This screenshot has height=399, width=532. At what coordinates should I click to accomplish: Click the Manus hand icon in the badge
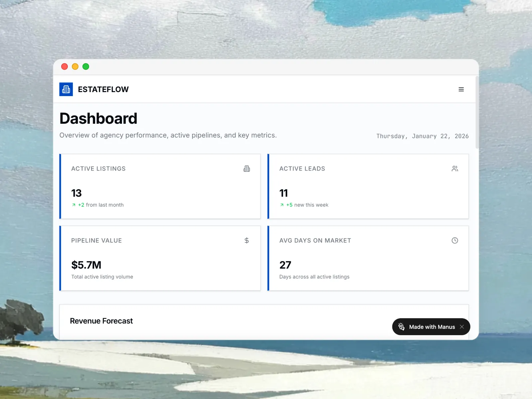click(x=401, y=327)
